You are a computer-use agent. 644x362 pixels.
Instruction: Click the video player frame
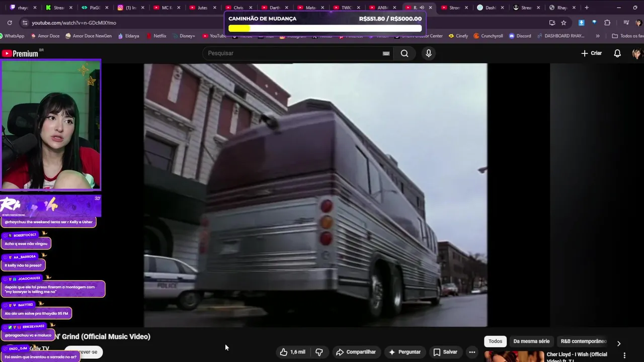click(x=315, y=195)
